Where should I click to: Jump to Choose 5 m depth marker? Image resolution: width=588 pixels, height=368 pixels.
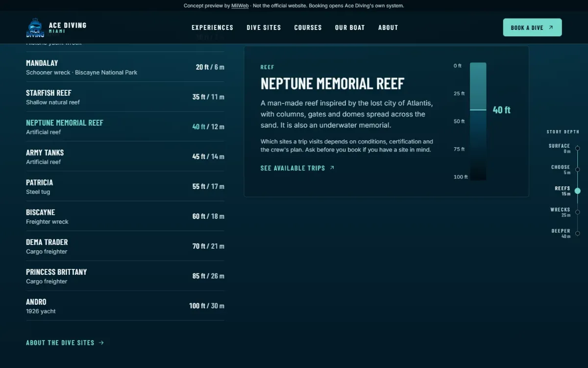tap(564, 169)
